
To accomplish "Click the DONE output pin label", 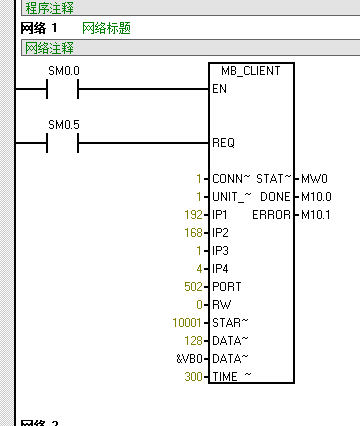I will point(275,197).
